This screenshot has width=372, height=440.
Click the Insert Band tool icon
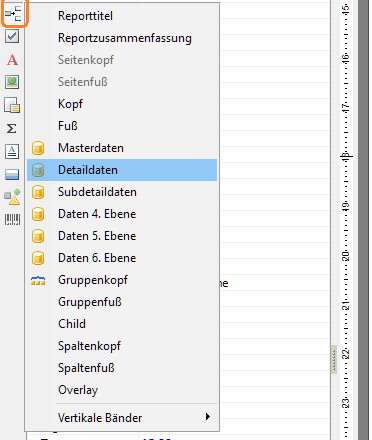pos(13,14)
